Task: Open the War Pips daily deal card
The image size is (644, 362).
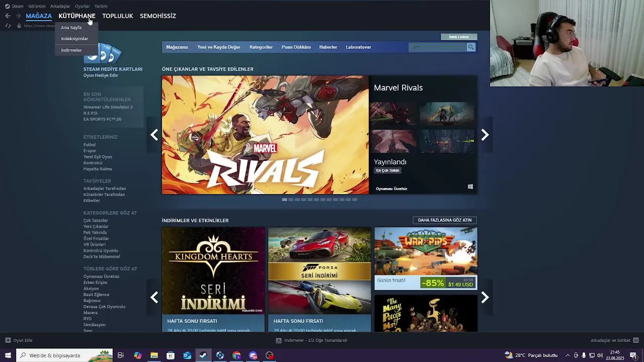Action: point(426,258)
